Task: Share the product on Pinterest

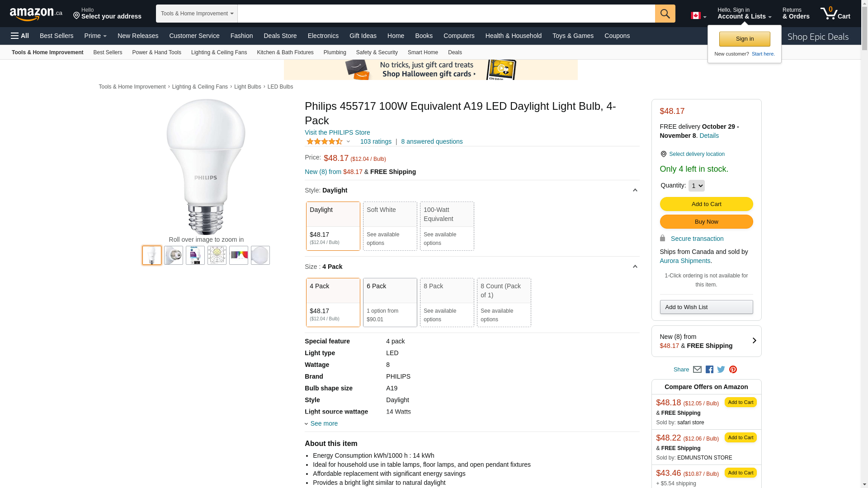Action: (x=733, y=370)
